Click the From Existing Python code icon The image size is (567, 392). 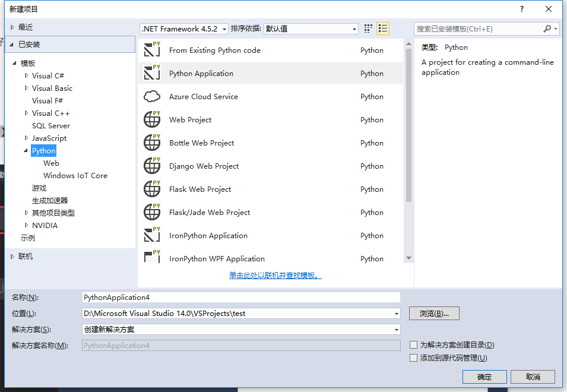[x=152, y=50]
